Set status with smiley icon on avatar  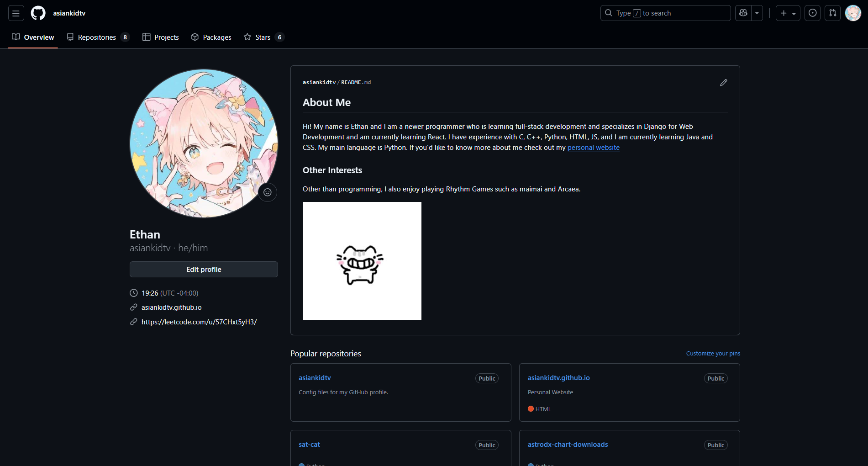click(x=268, y=192)
